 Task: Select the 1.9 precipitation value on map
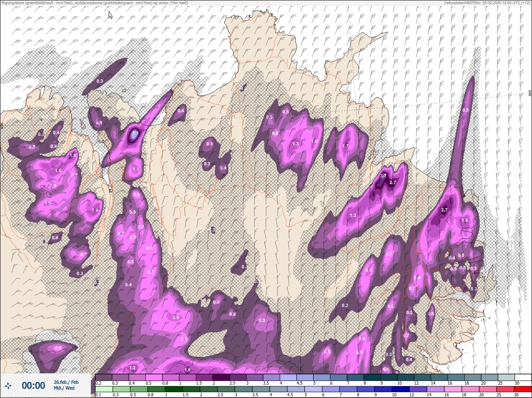(73, 155)
